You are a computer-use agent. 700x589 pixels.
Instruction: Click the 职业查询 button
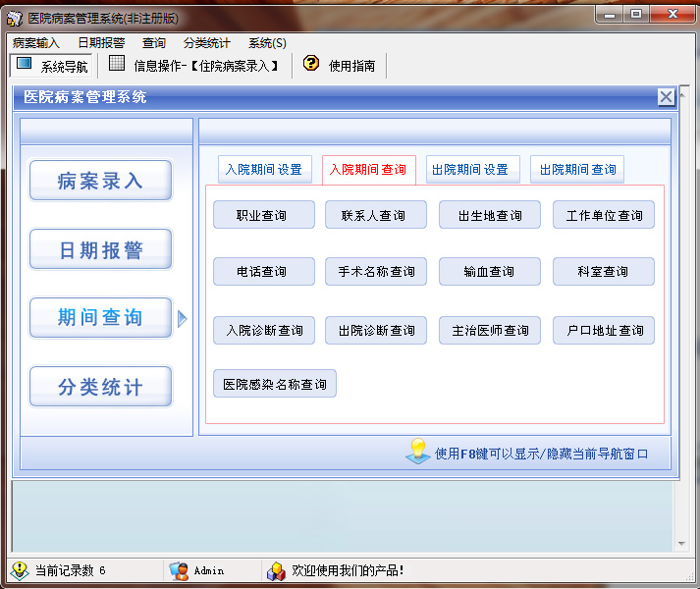coord(264,215)
